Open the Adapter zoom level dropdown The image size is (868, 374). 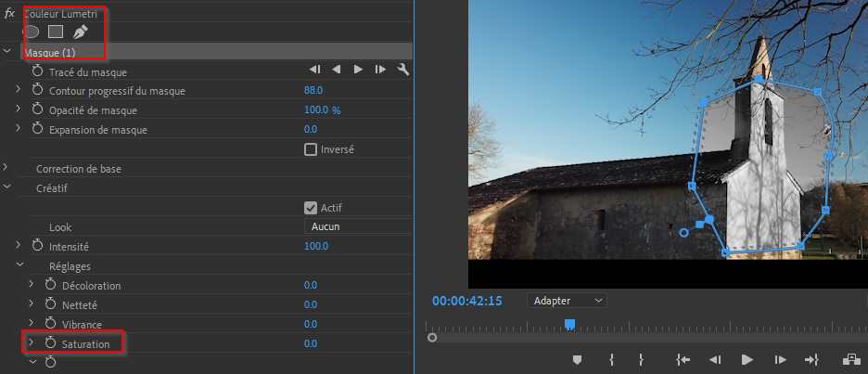(x=567, y=301)
